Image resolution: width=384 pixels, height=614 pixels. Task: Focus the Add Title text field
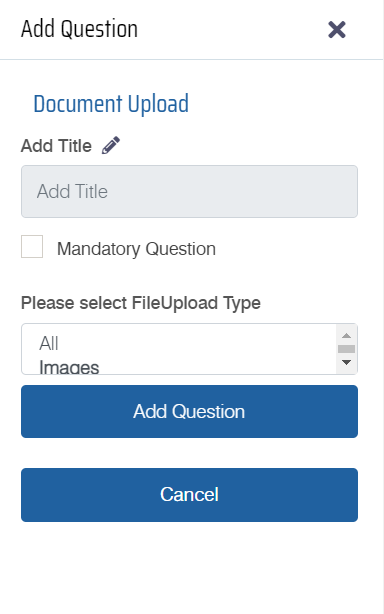point(189,191)
